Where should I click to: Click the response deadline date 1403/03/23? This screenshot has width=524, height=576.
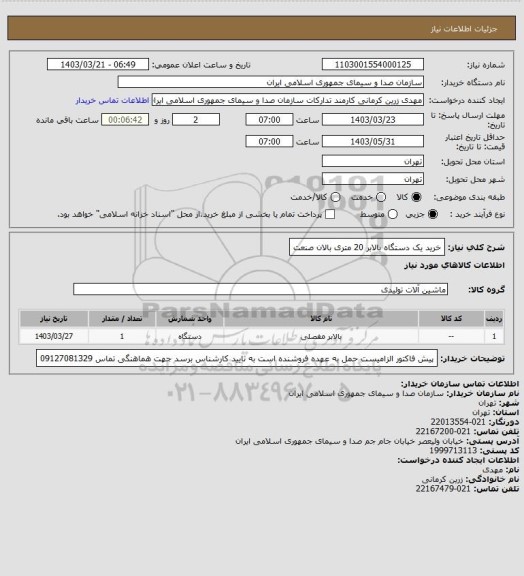pos(373,120)
